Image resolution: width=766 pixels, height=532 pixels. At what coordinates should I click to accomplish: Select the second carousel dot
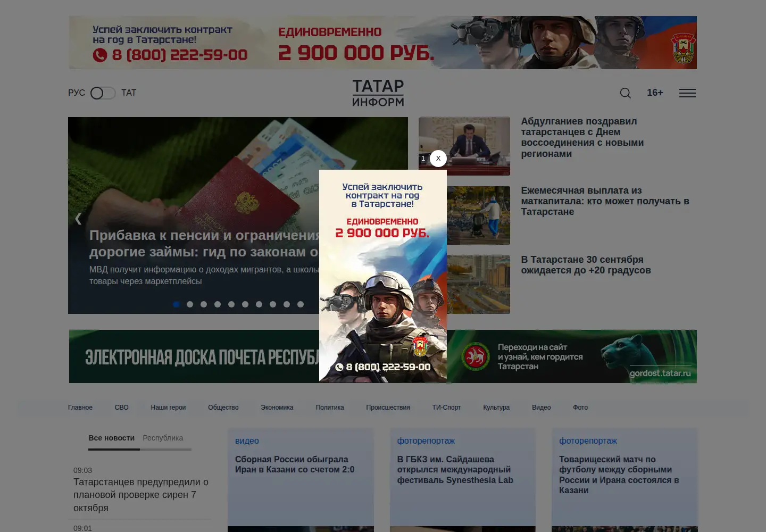pyautogui.click(x=190, y=304)
